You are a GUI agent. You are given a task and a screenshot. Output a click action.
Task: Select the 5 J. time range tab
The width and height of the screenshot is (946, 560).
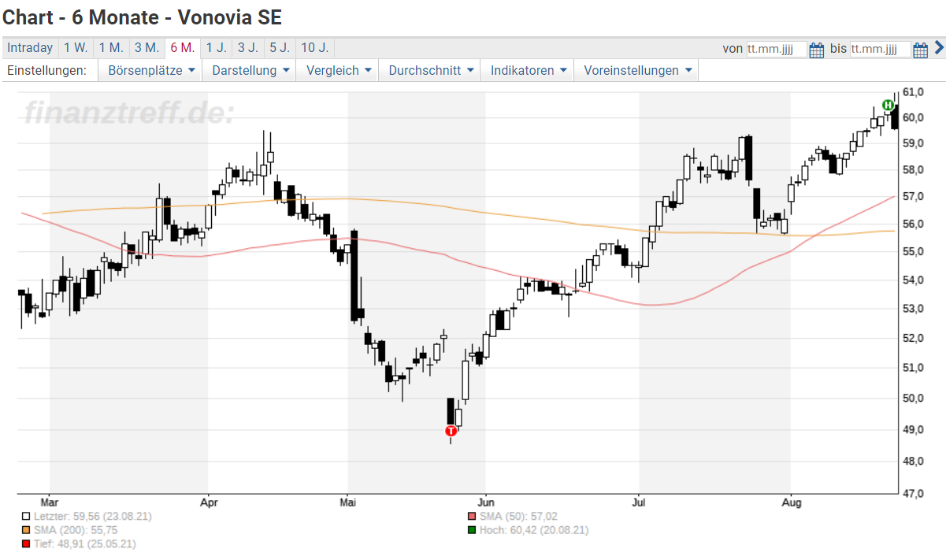(279, 48)
